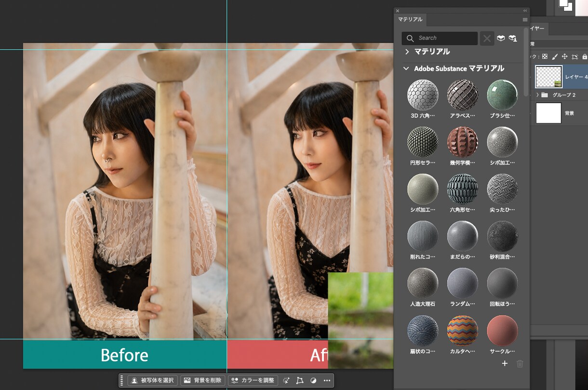Select the 尖ったひ material sphere

tap(503, 189)
